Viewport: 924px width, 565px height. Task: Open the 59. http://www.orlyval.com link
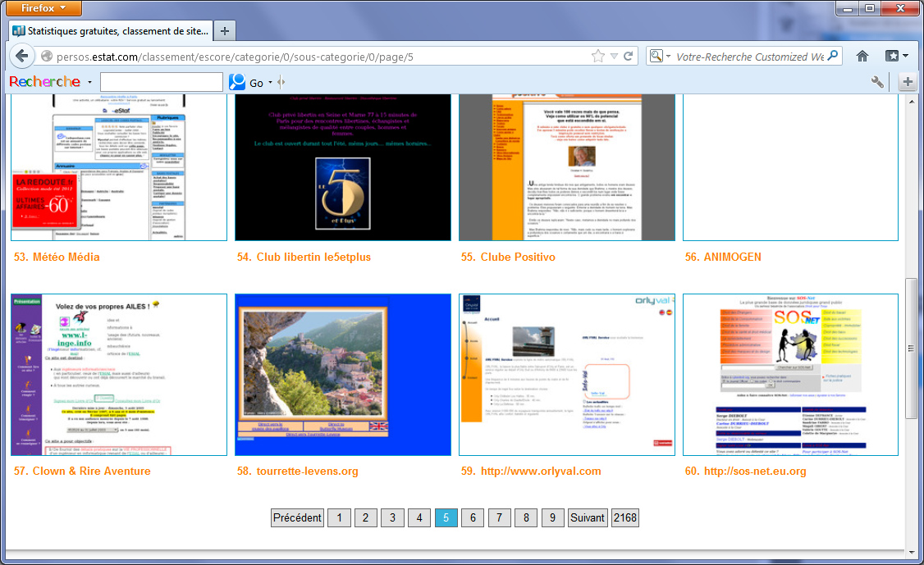pos(531,471)
